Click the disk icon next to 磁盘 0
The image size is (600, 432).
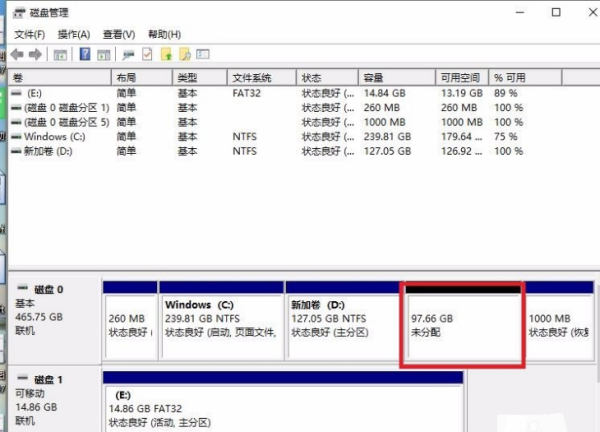23,288
